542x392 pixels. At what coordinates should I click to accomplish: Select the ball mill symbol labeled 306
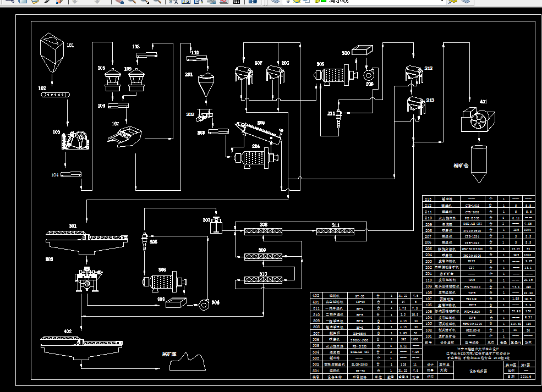pos(164,282)
